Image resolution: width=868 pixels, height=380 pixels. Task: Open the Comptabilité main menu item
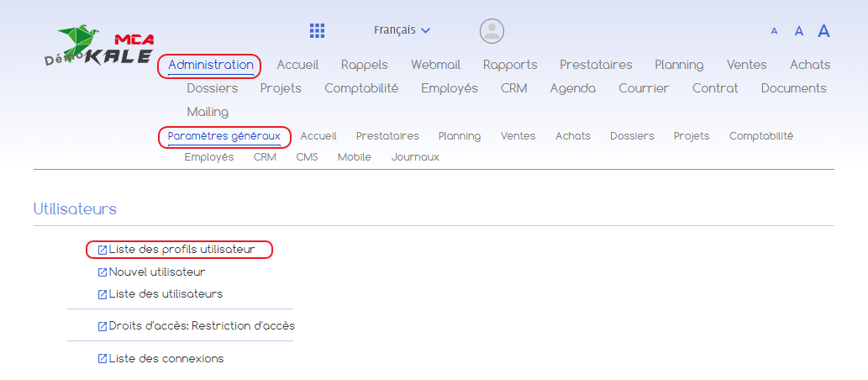click(x=361, y=88)
